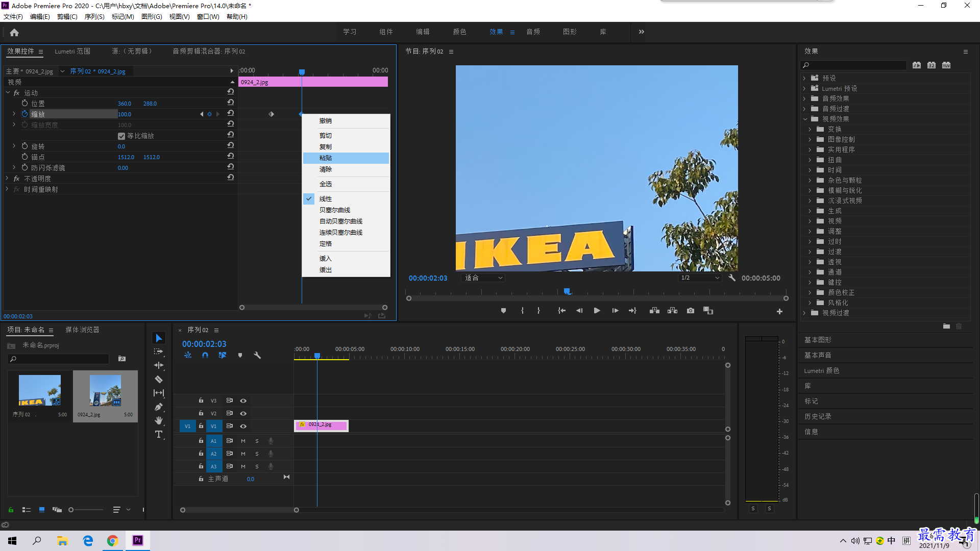The image size is (980, 551).
Task: Expand the Scale property
Action: pyautogui.click(x=14, y=114)
